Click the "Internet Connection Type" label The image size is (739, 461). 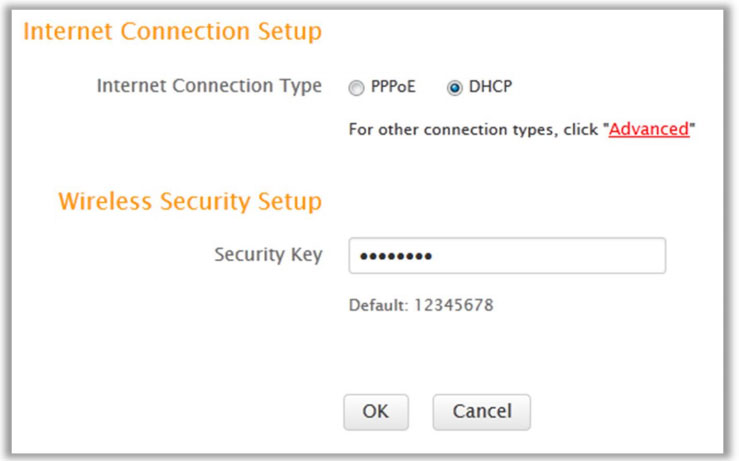click(209, 86)
